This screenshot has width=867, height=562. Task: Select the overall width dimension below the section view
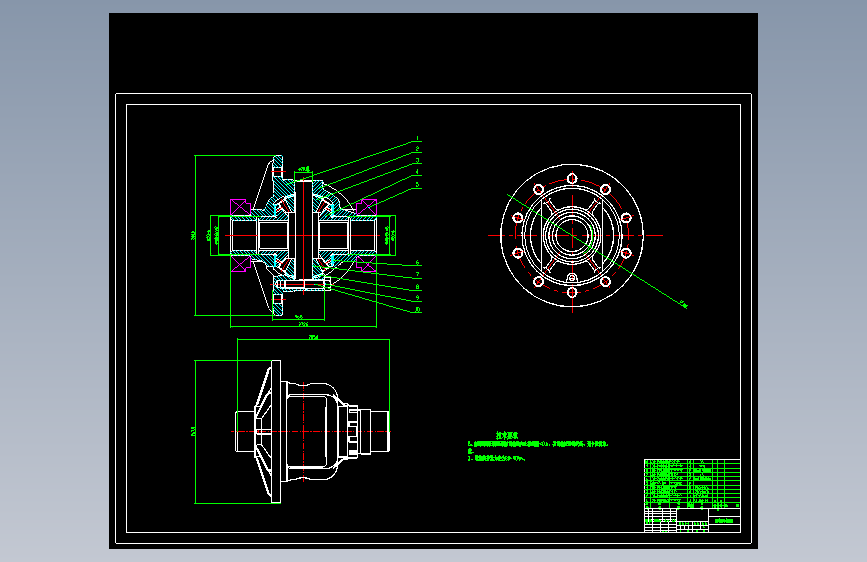303,324
